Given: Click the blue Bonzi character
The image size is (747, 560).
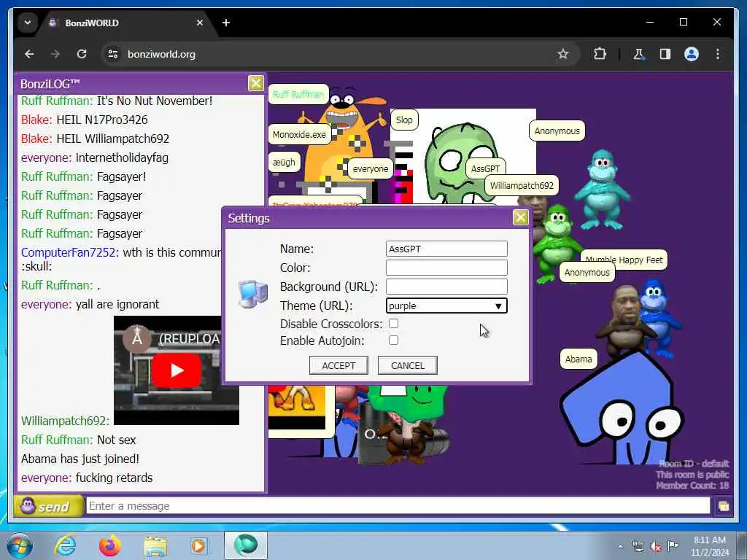Looking at the screenshot, I should click(x=659, y=316).
